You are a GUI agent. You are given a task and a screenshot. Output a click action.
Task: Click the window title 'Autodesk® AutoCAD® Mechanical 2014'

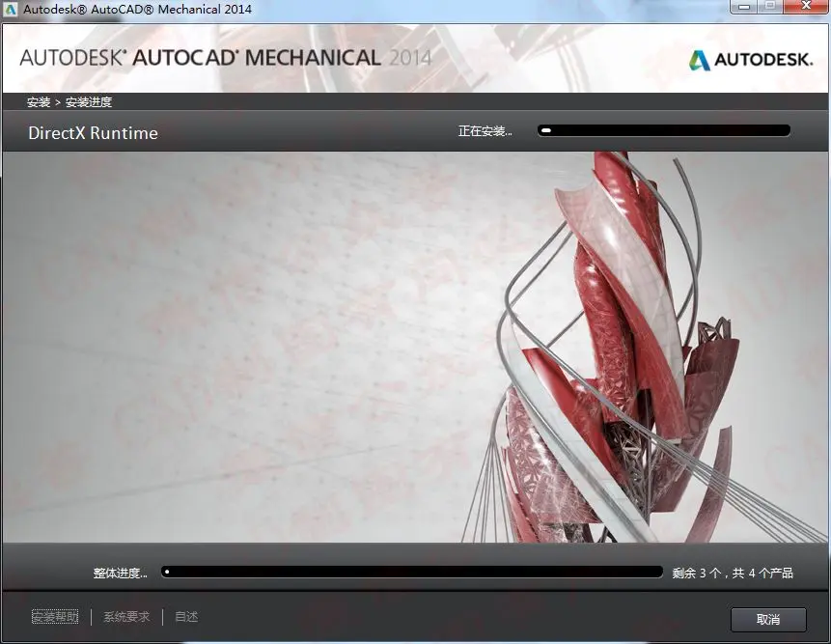click(137, 9)
